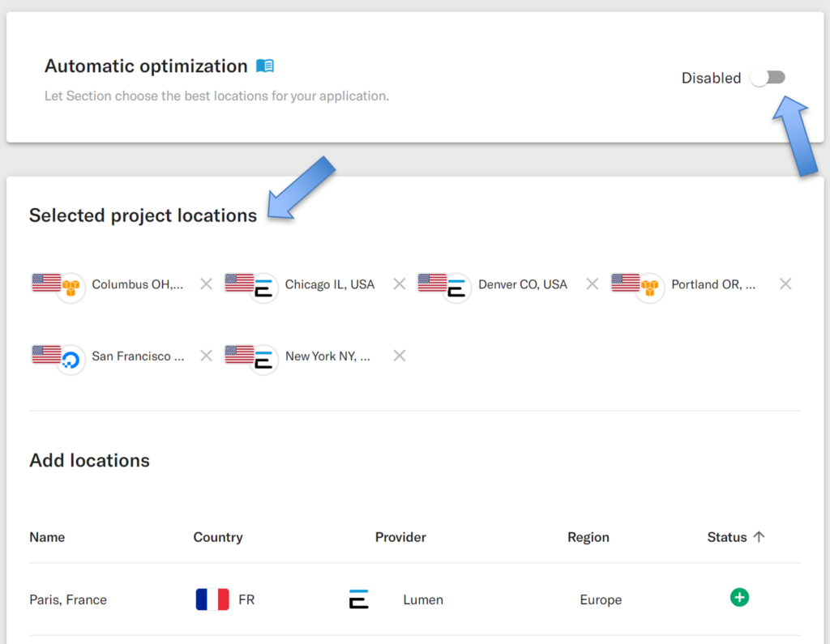830x644 pixels.
Task: Remove New York NY location
Action: pyautogui.click(x=400, y=356)
